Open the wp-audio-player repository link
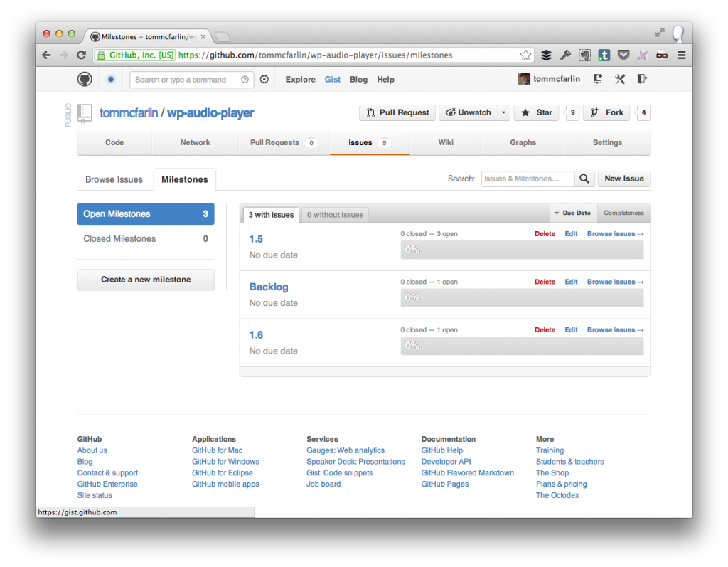This screenshot has height=567, width=728. pyautogui.click(x=210, y=113)
